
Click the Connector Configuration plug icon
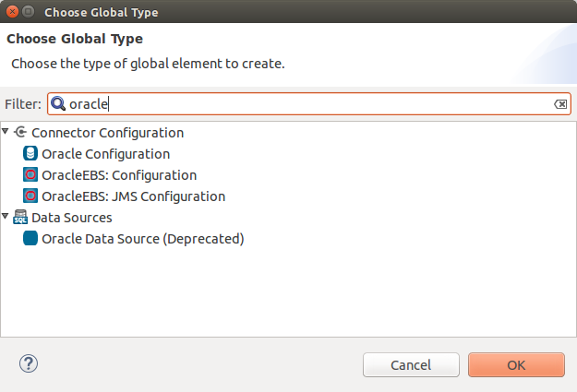pyautogui.click(x=20, y=132)
